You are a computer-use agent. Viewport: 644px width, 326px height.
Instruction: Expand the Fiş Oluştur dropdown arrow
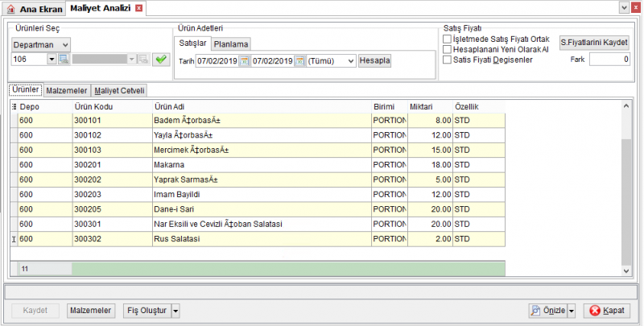click(x=175, y=311)
